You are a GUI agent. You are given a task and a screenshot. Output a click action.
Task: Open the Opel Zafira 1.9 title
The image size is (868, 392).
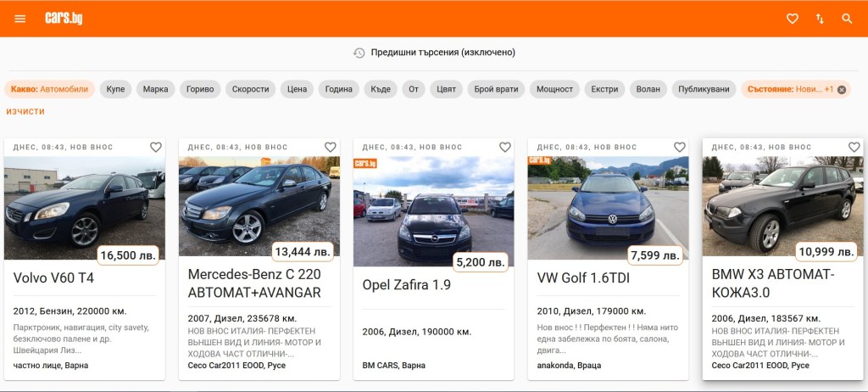[407, 285]
